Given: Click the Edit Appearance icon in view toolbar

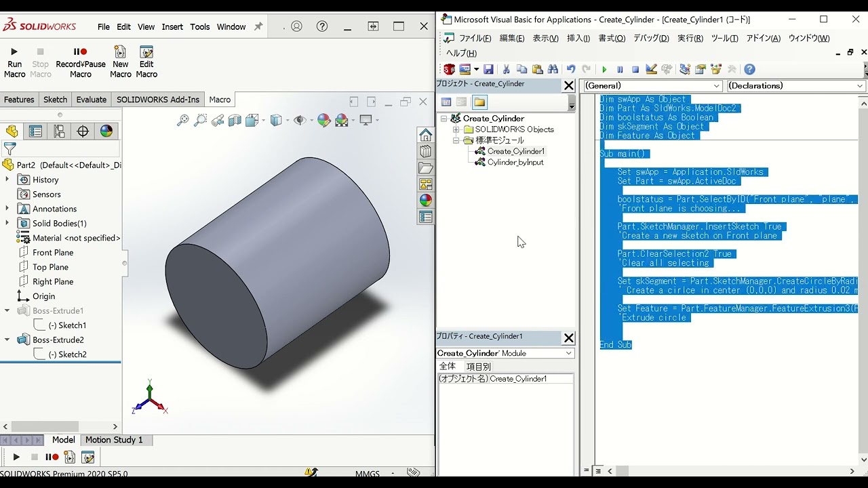Looking at the screenshot, I should pyautogui.click(x=324, y=120).
